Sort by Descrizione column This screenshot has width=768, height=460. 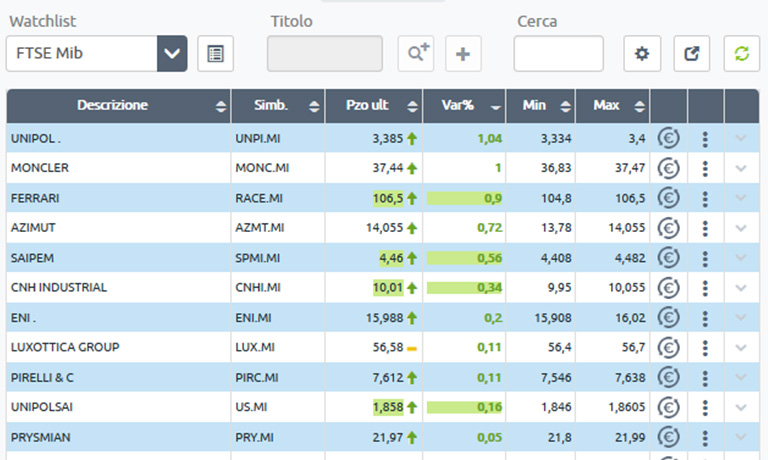119,106
